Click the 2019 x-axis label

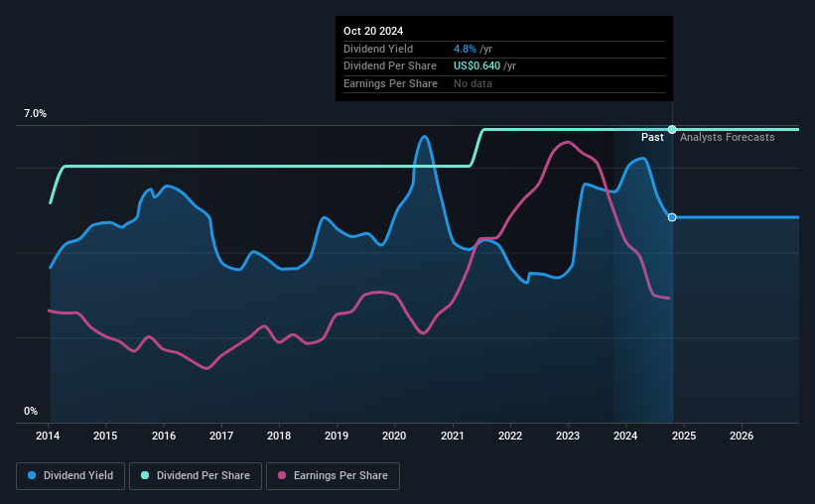[x=337, y=436]
